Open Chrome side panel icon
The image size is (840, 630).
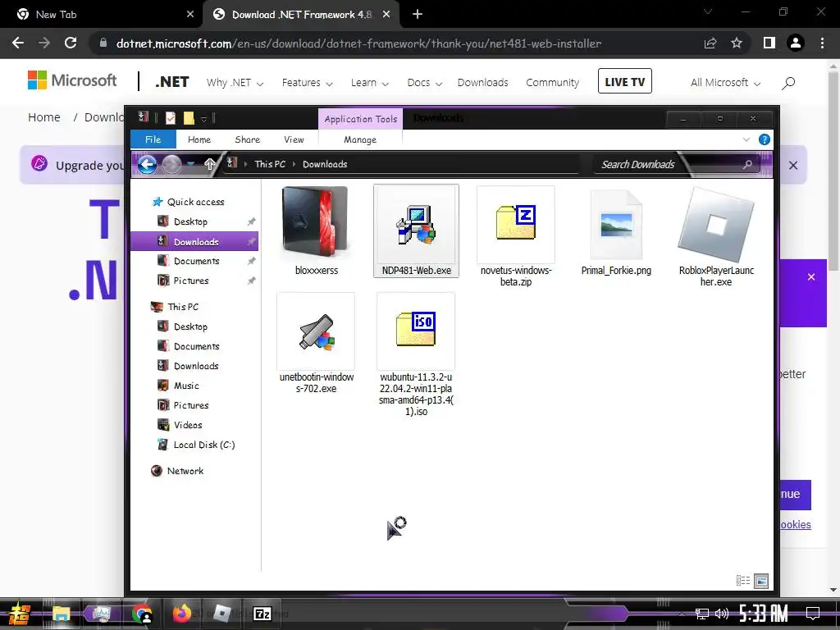[769, 43]
